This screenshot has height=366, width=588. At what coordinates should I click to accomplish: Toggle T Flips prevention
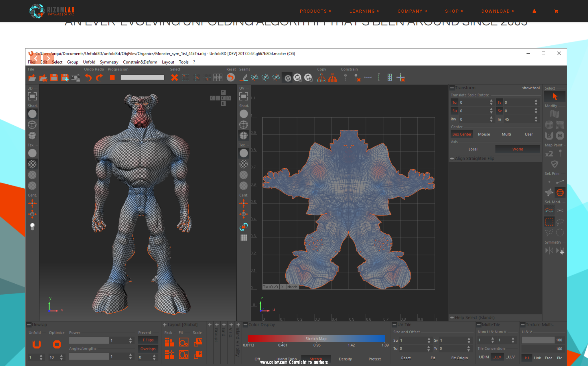coord(148,340)
